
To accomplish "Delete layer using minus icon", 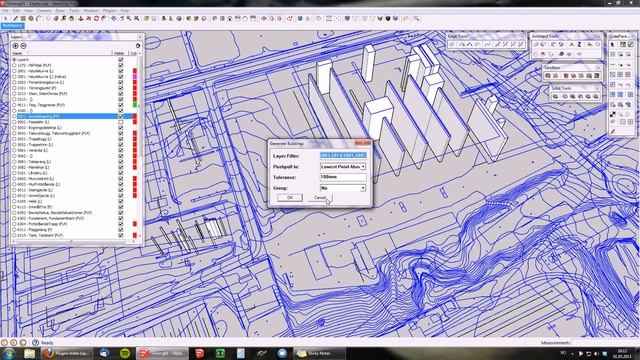I will (x=23, y=46).
